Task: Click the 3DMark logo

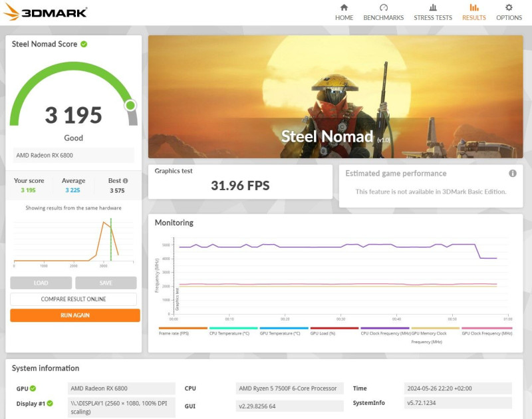Action: pos(45,12)
